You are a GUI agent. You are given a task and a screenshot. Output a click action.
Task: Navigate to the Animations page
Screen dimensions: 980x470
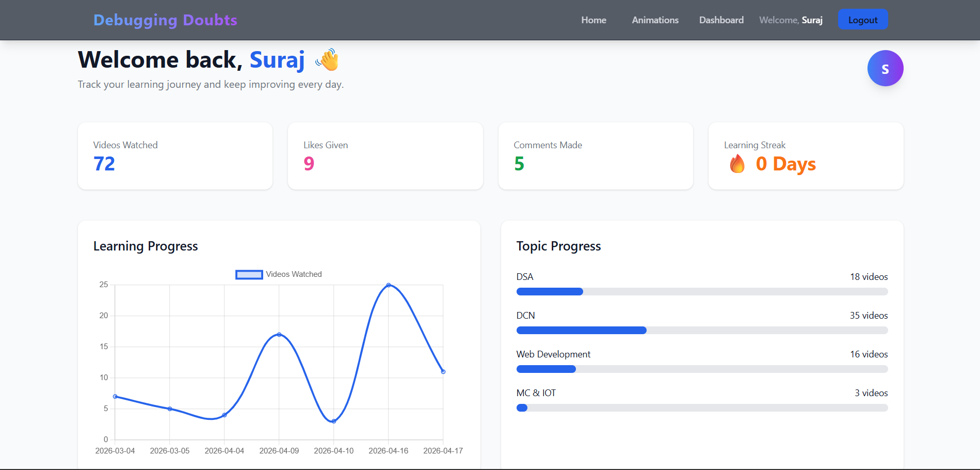pyautogui.click(x=654, y=20)
